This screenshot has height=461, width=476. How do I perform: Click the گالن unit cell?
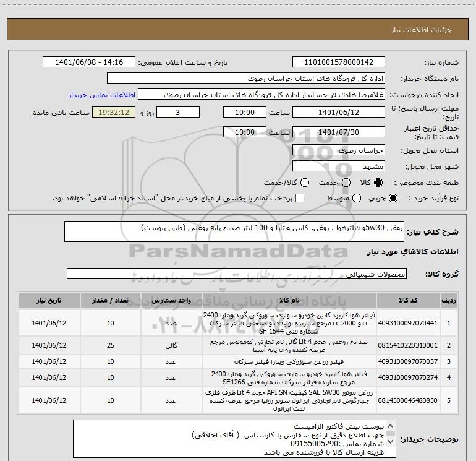171,346
